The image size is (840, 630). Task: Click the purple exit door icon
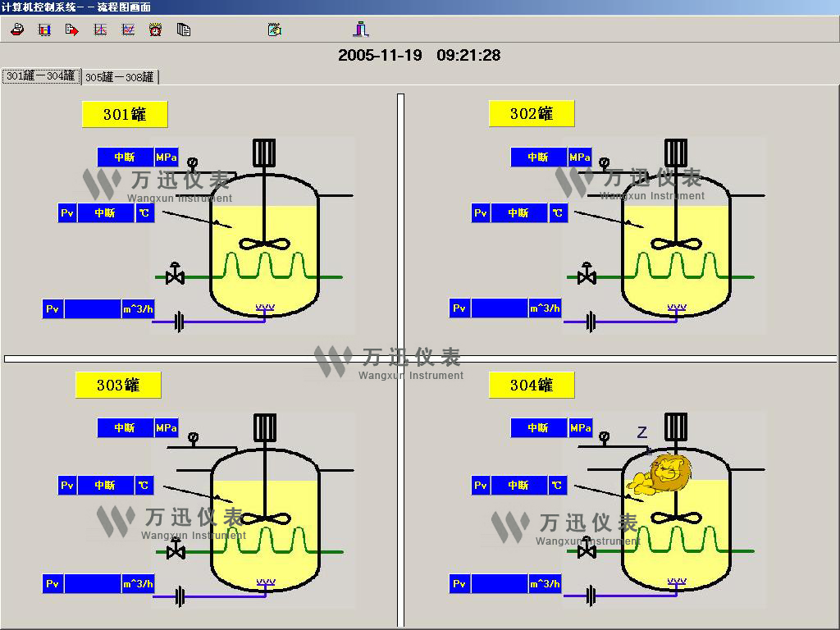pyautogui.click(x=361, y=30)
